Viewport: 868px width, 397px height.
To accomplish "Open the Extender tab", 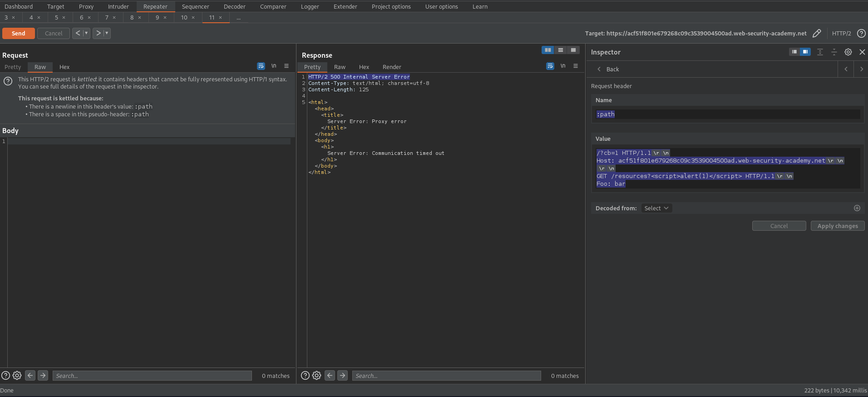I will click(345, 6).
